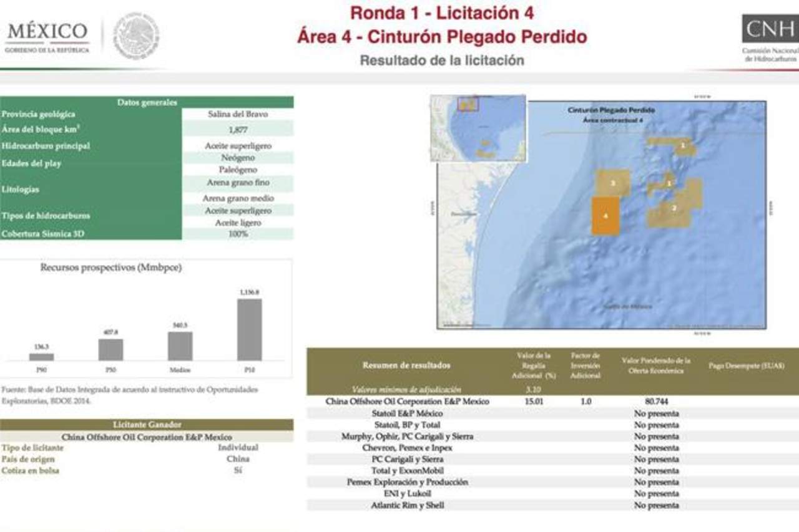Screen dimensions: 799x532
Task: Click the México Gobierno de la República logo
Action: pyautogui.click(x=47, y=37)
